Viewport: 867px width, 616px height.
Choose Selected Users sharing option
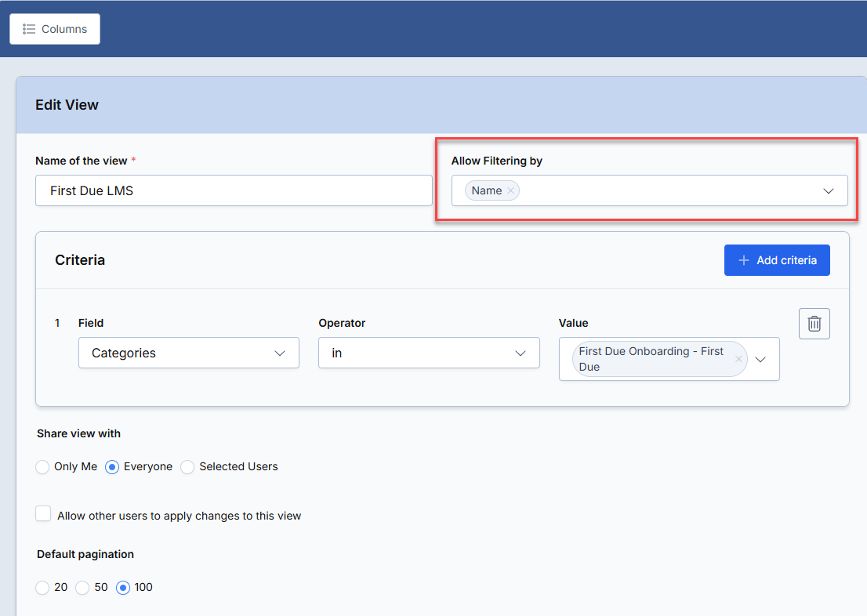(187, 466)
